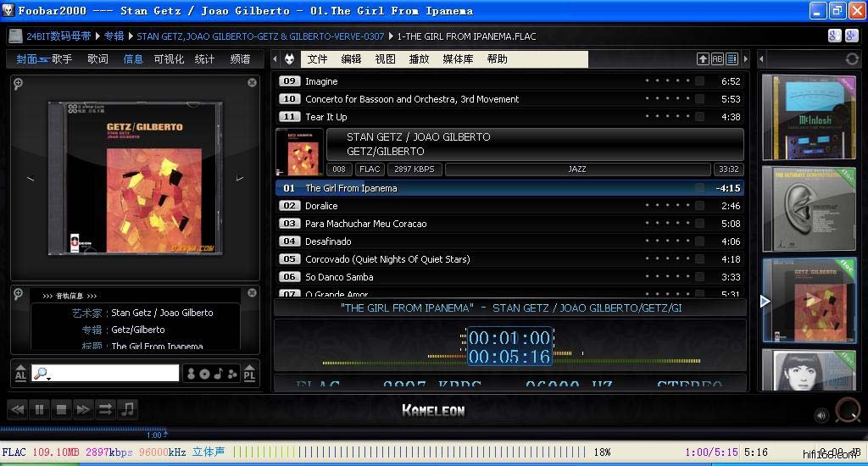The width and height of the screenshot is (868, 466).
Task: Toggle the playlist list view icon
Action: 732,59
